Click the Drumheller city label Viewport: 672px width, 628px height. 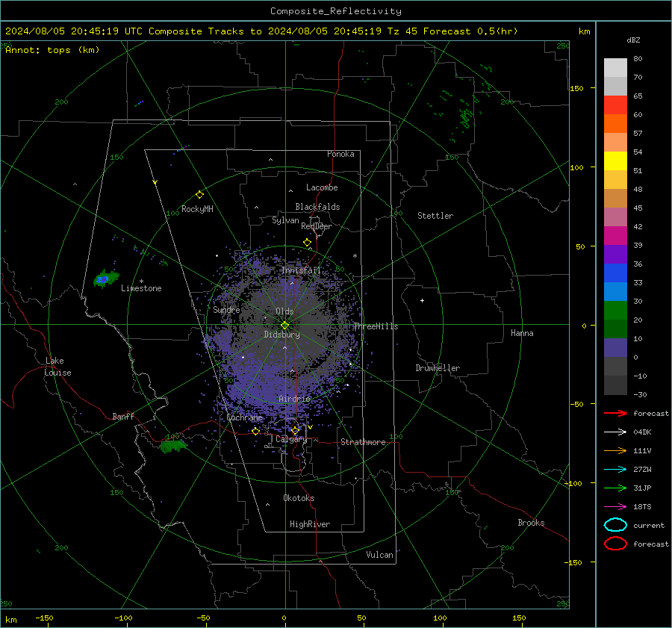point(438,368)
